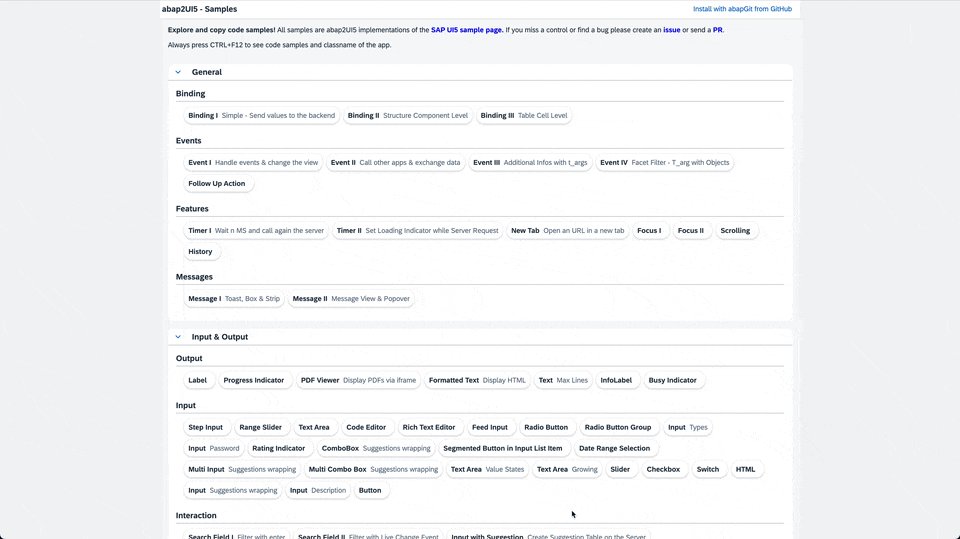Viewport: 960px width, 539px height.
Task: Open Focus I sample
Action: [x=649, y=230]
